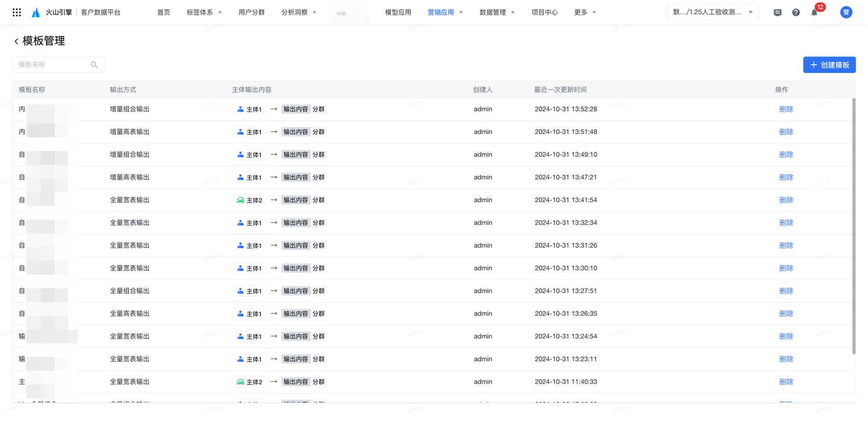Open the app grid launcher icon

17,12
